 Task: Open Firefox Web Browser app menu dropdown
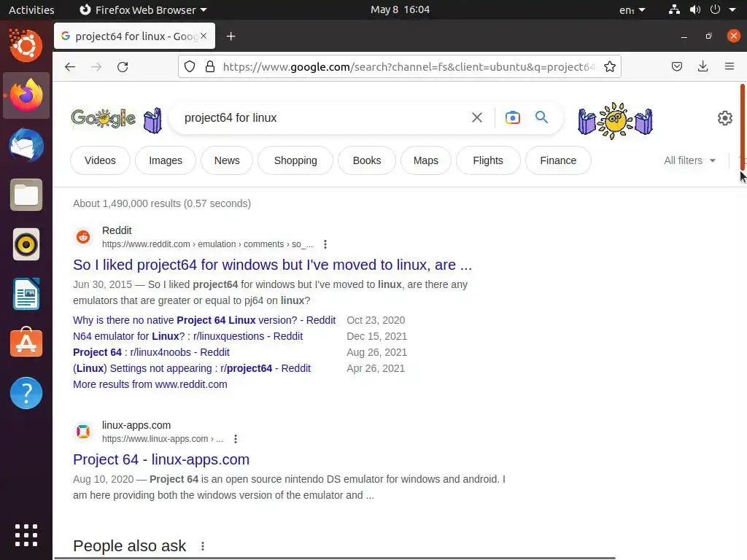pos(143,9)
